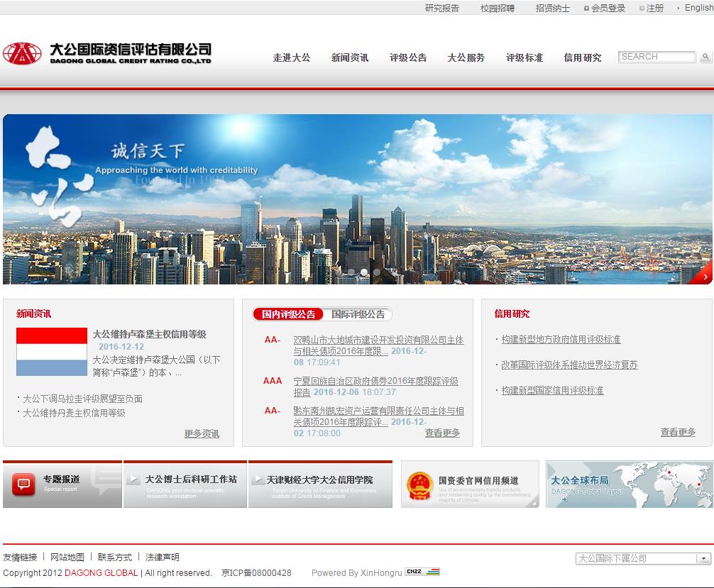Image resolution: width=714 pixels, height=588 pixels.
Task: Open the 大公博士后科研工作站 banner
Action: [185, 484]
